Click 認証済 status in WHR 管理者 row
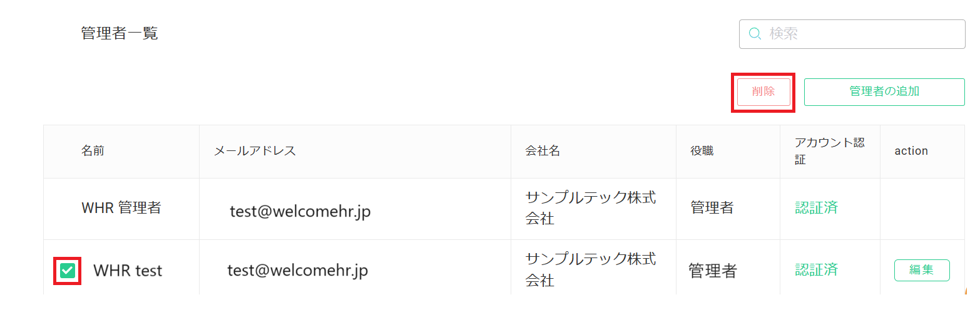This screenshot has height=312, width=980. [817, 207]
